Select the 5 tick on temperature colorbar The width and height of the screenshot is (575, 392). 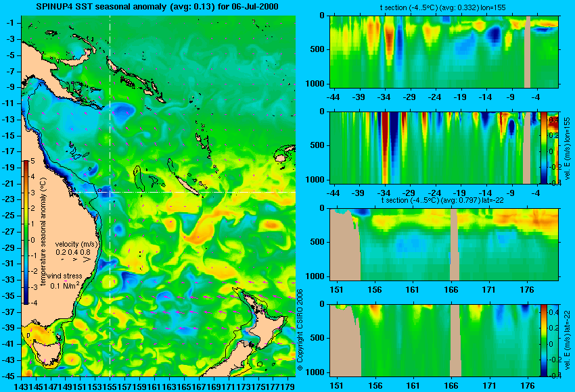tap(32, 161)
